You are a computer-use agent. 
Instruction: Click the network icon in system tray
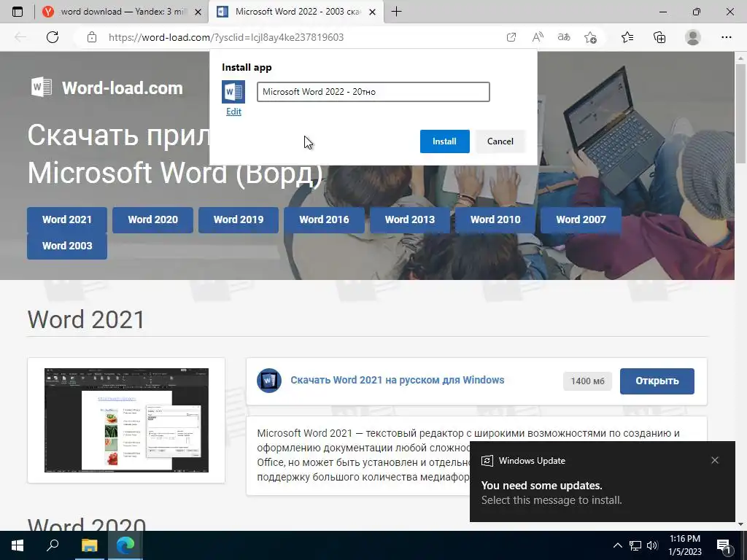tap(635, 545)
